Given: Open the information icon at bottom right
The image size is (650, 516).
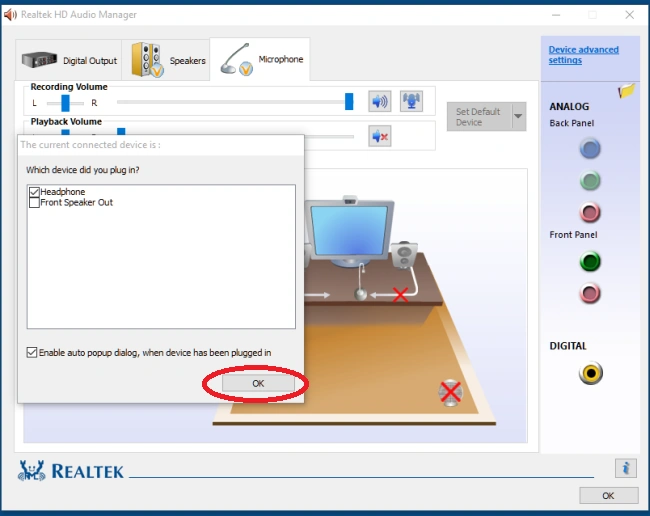Looking at the screenshot, I should click(626, 469).
